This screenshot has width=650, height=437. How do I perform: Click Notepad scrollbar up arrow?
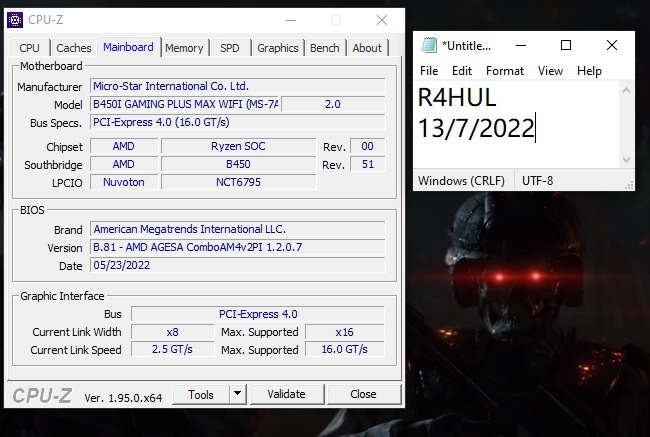[626, 90]
